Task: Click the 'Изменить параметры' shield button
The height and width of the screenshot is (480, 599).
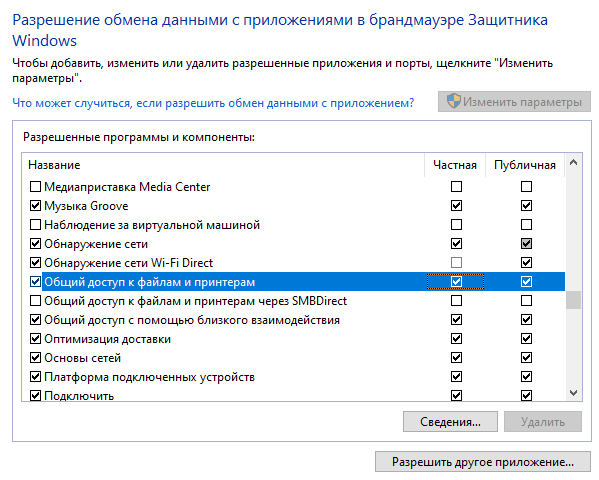Action: coord(514,102)
